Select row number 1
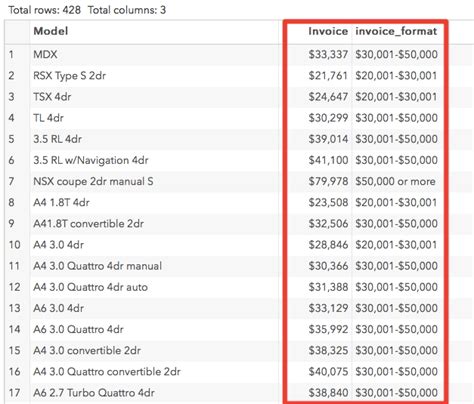Screen dimensions: 474x404 (11, 54)
